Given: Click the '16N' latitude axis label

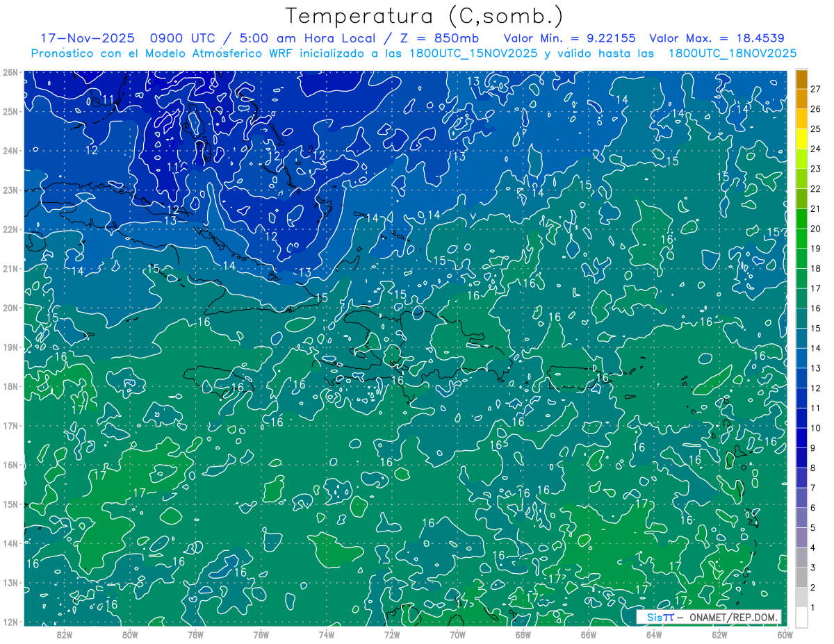Looking at the screenshot, I should point(10,465).
